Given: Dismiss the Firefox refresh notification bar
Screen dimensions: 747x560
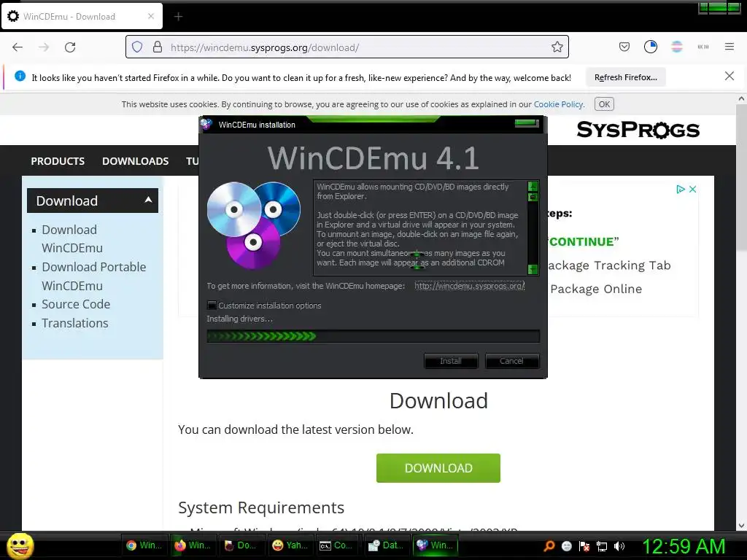Looking at the screenshot, I should point(729,76).
